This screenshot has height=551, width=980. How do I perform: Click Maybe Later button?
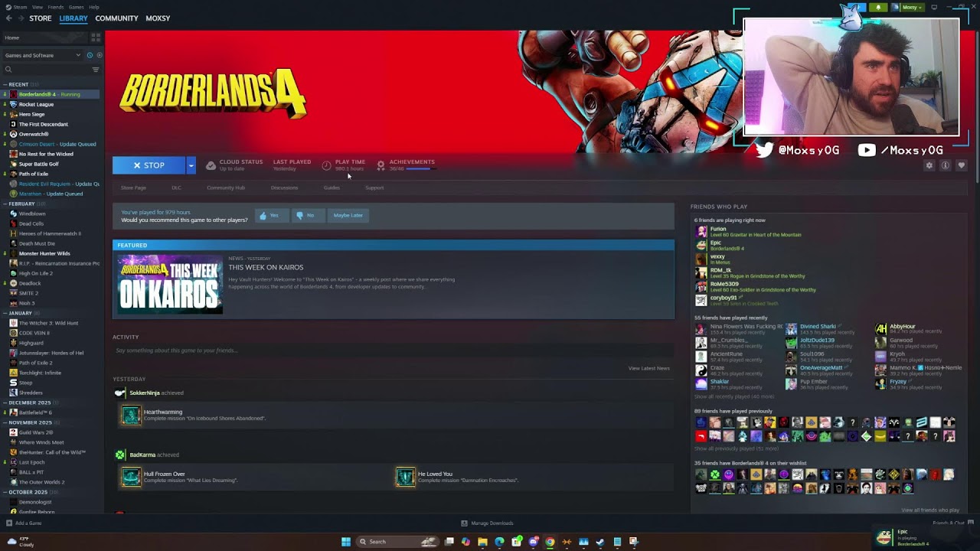pos(348,215)
